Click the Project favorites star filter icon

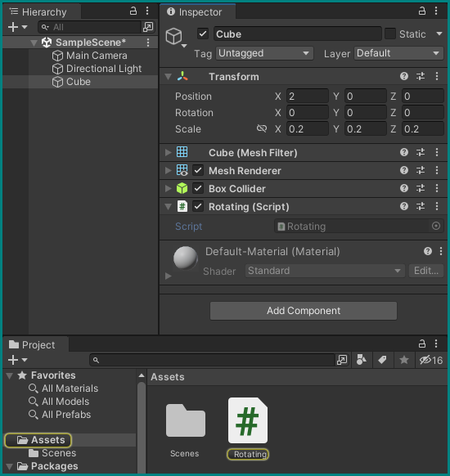pyautogui.click(x=404, y=360)
